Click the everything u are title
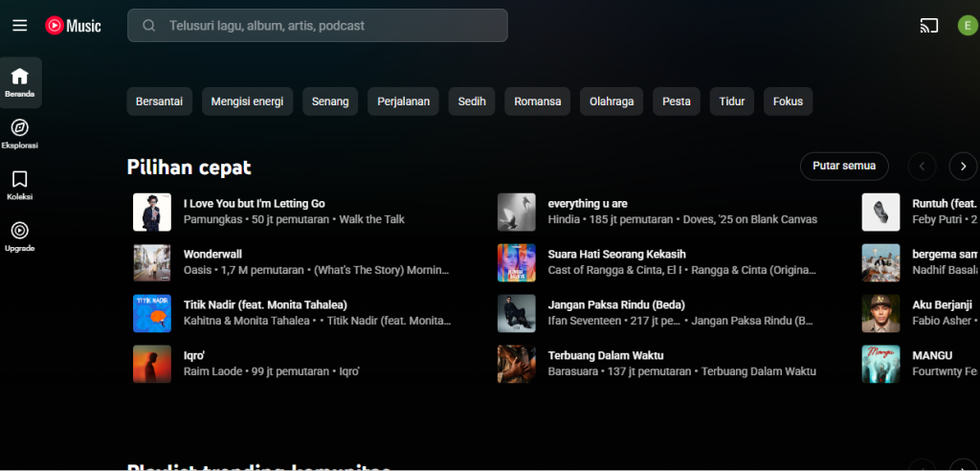 [588, 204]
